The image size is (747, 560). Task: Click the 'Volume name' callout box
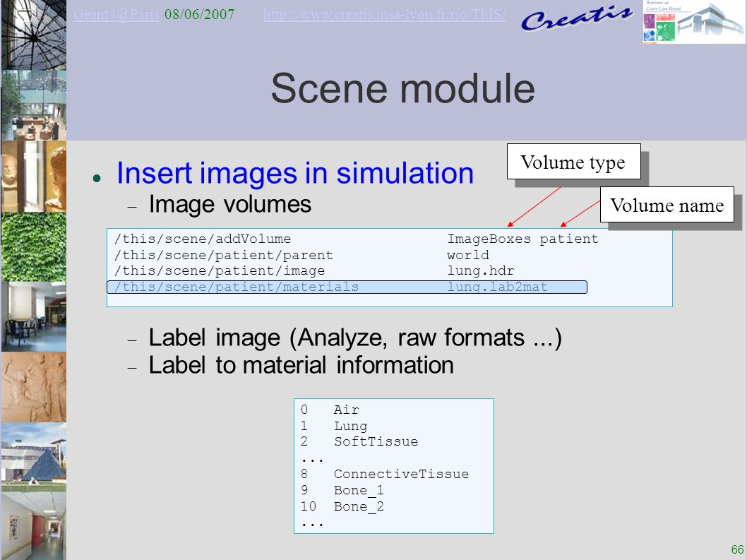667,205
